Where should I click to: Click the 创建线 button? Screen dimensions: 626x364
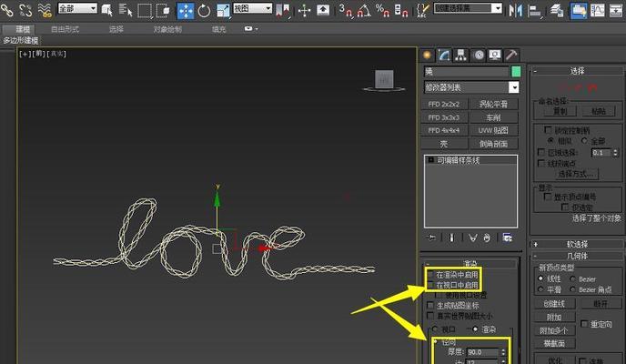click(x=554, y=304)
